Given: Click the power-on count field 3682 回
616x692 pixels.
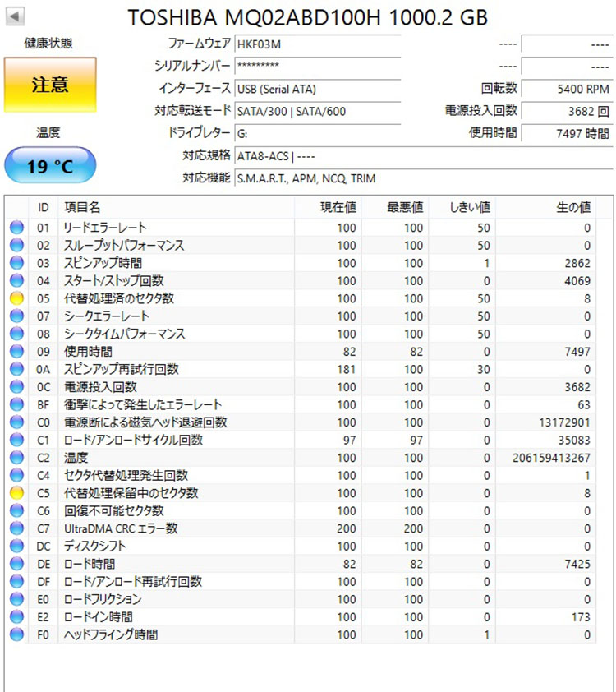Looking at the screenshot, I should (x=567, y=111).
